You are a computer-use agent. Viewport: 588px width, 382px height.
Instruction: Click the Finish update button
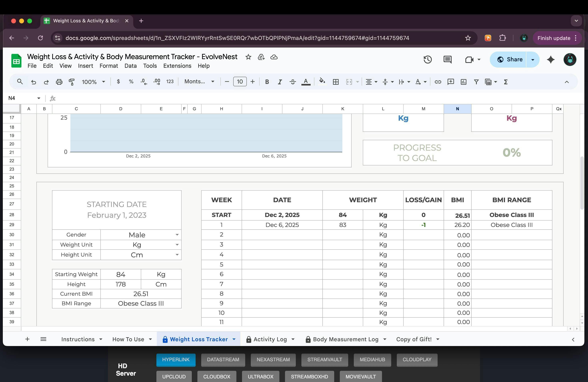pos(554,38)
